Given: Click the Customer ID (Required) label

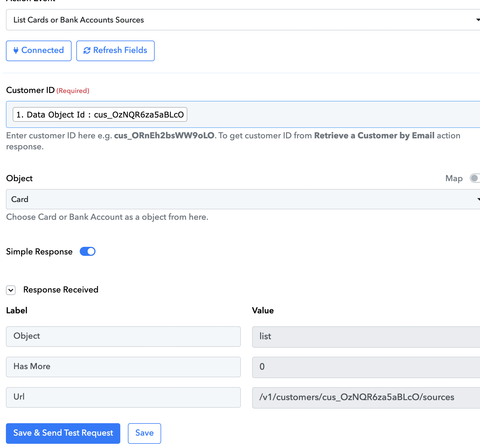Looking at the screenshot, I should click(48, 90).
